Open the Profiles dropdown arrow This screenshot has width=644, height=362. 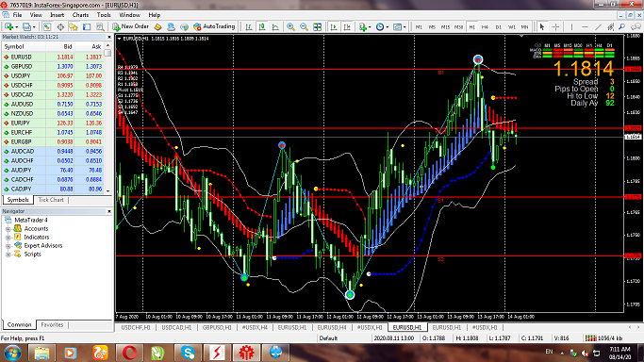34,27
